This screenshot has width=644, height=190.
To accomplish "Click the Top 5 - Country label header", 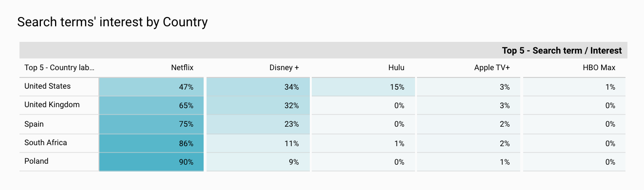I will [59, 68].
